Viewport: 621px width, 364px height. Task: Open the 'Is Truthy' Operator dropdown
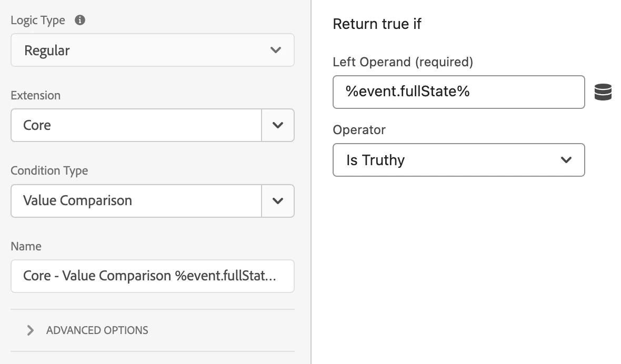[458, 160]
